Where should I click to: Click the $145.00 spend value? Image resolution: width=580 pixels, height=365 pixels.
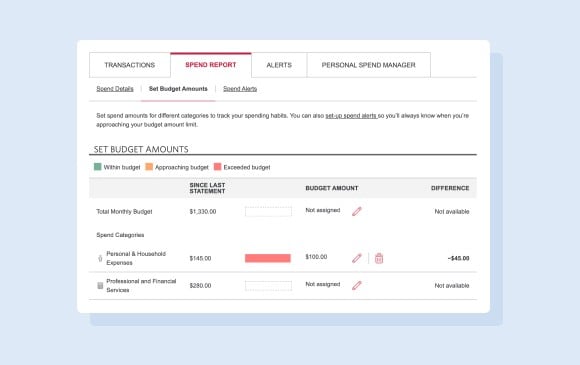click(x=200, y=258)
